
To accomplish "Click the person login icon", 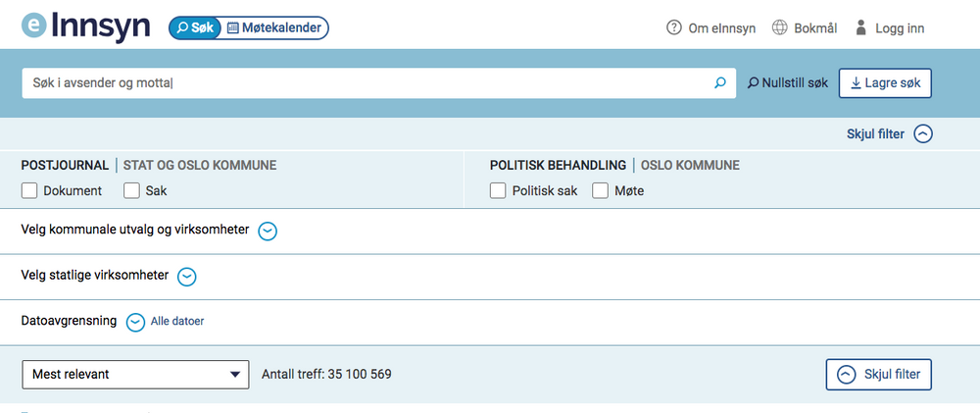I will click(x=861, y=27).
